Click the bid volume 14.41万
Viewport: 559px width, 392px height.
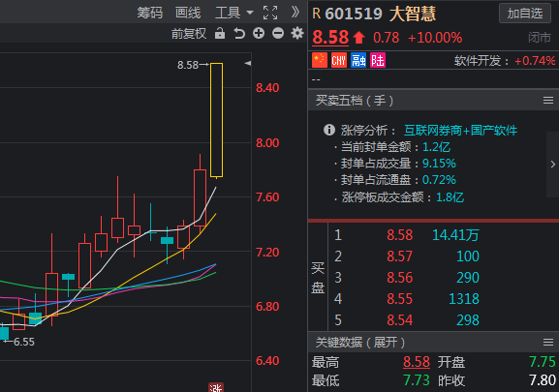tap(455, 235)
